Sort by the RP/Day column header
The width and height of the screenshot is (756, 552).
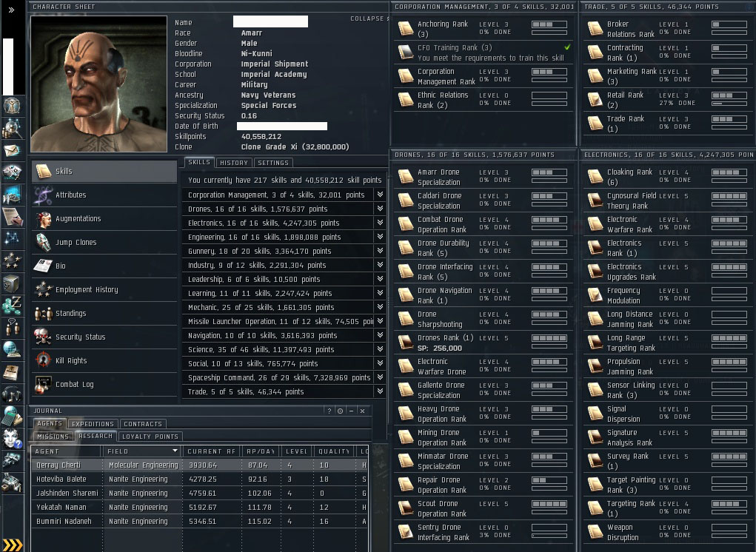(x=262, y=451)
